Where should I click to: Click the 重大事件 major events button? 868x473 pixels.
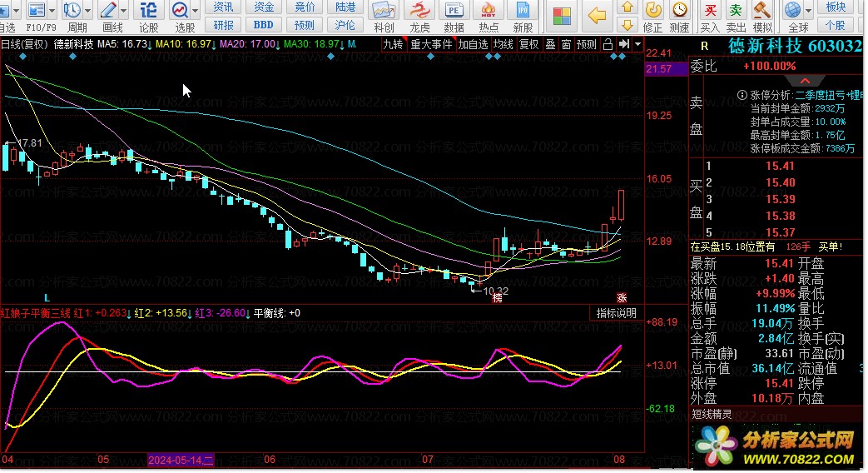[x=431, y=44]
